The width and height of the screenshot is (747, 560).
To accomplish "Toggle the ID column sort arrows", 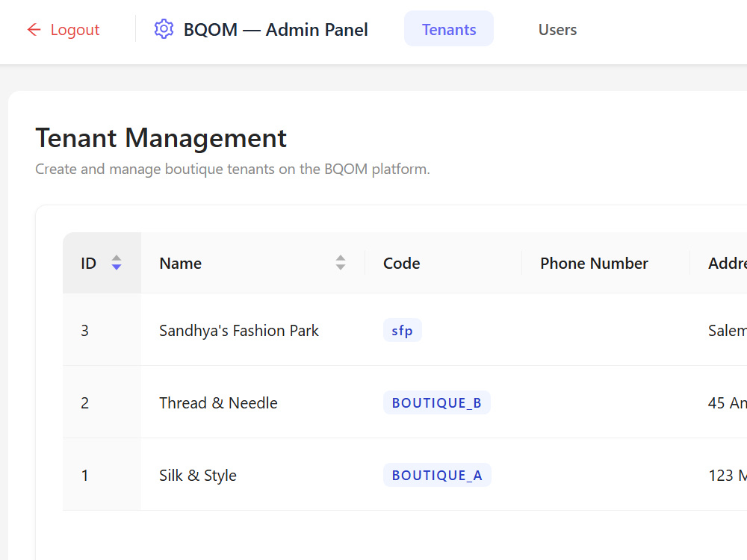I will [117, 263].
